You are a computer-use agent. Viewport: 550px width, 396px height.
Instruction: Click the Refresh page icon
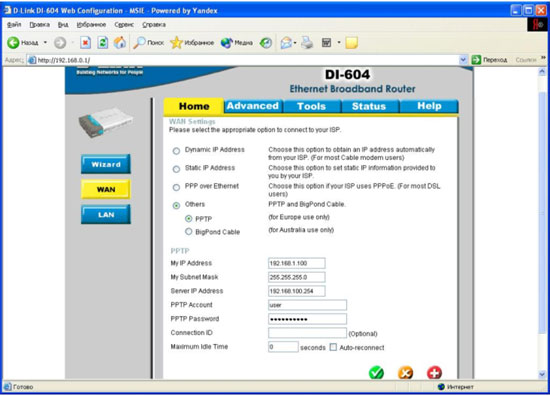pyautogui.click(x=103, y=43)
